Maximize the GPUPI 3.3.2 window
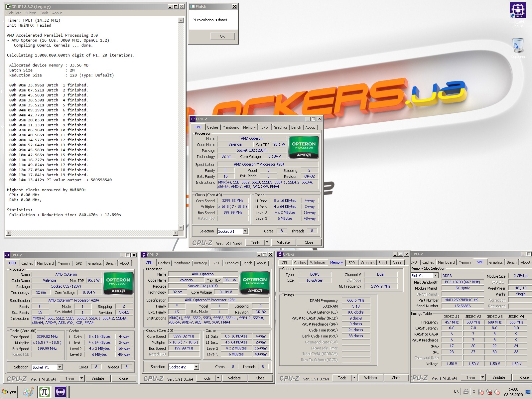Image resolution: width=532 pixels, height=399 pixels. tap(176, 6)
